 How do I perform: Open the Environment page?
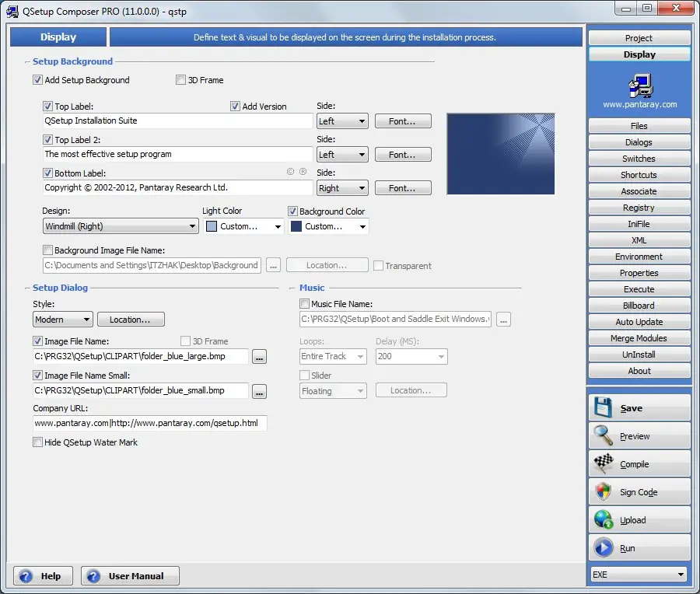coord(639,257)
